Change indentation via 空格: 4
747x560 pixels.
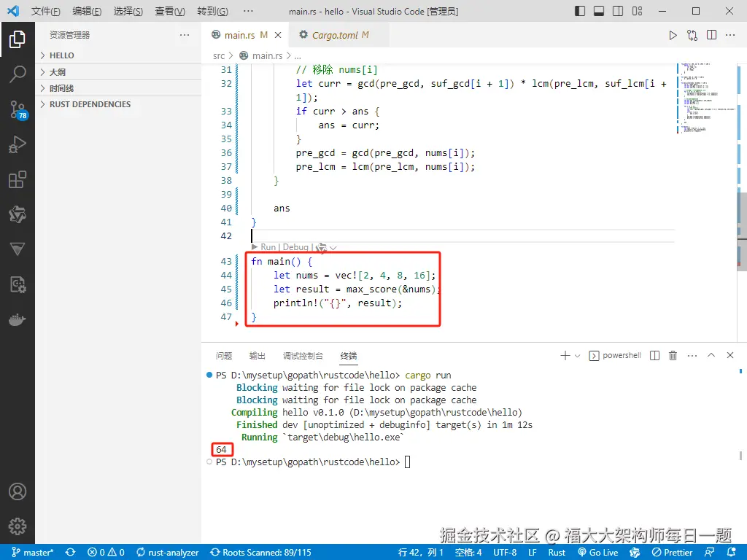(468, 553)
